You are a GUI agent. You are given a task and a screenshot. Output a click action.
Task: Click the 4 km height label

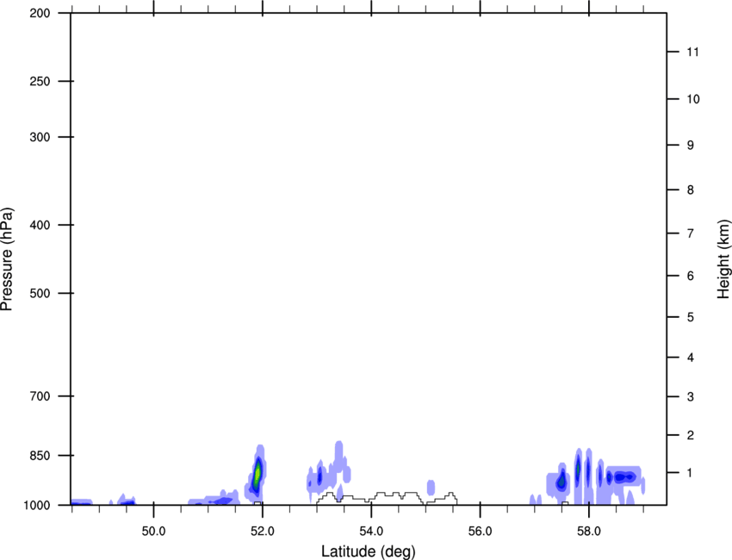691,358
